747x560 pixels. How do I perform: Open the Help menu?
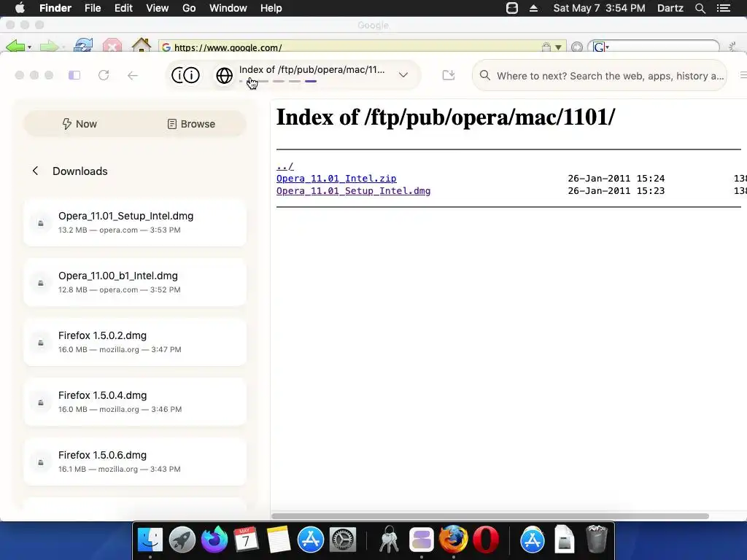click(271, 8)
